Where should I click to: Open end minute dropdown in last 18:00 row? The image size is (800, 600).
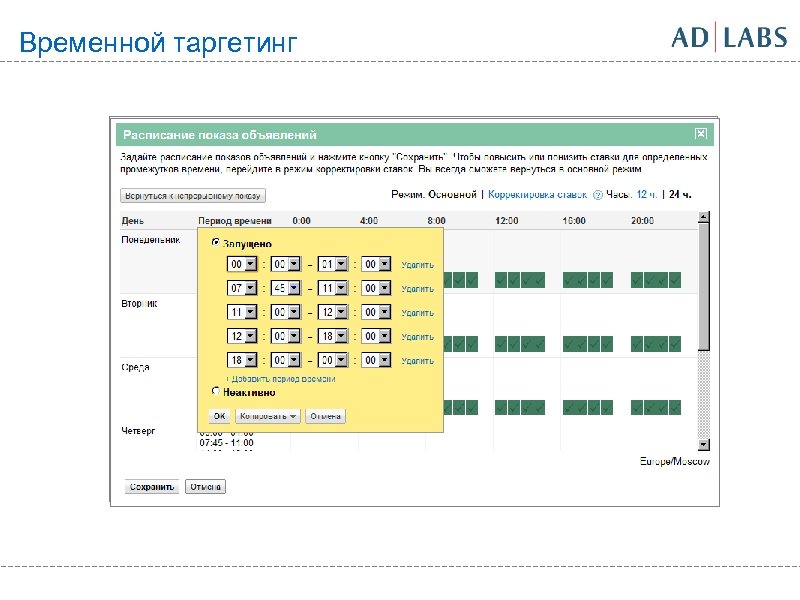(x=376, y=360)
